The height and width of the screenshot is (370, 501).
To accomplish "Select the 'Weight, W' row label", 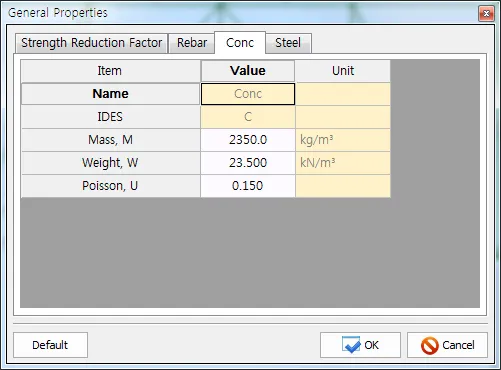I will coord(110,163).
